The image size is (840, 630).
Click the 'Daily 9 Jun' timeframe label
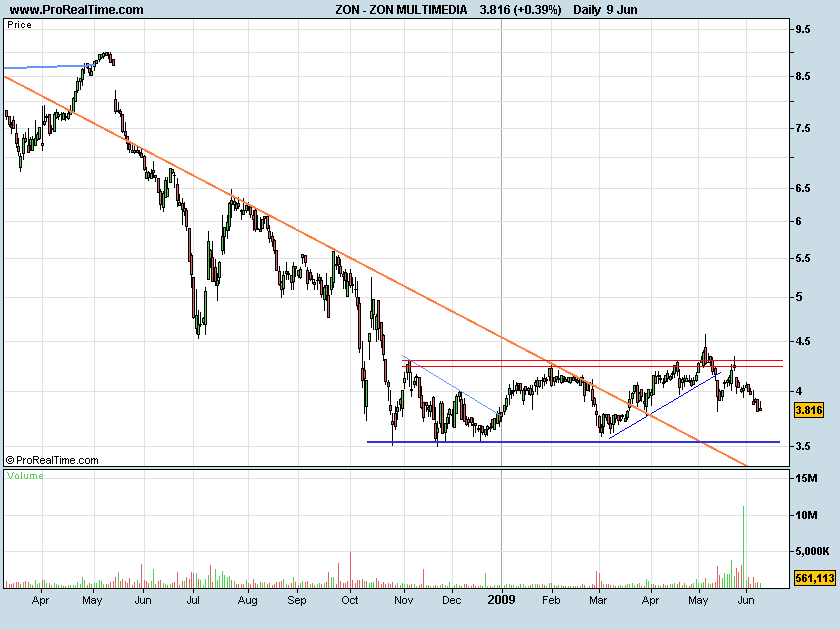point(605,10)
